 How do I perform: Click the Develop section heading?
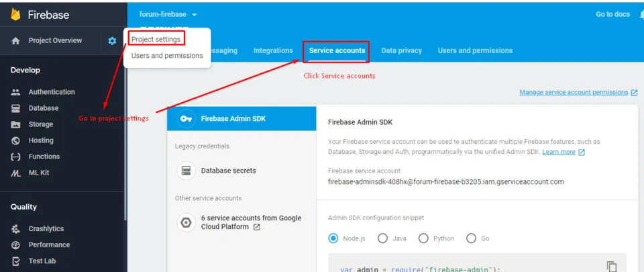point(25,71)
